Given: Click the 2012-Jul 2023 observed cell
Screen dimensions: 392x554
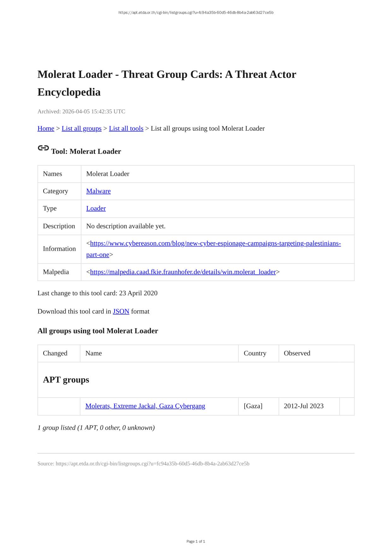Looking at the screenshot, I should coord(303,406).
